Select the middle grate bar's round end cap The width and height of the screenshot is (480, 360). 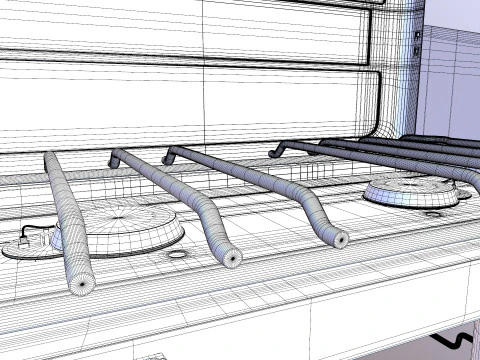pyautogui.click(x=231, y=258)
